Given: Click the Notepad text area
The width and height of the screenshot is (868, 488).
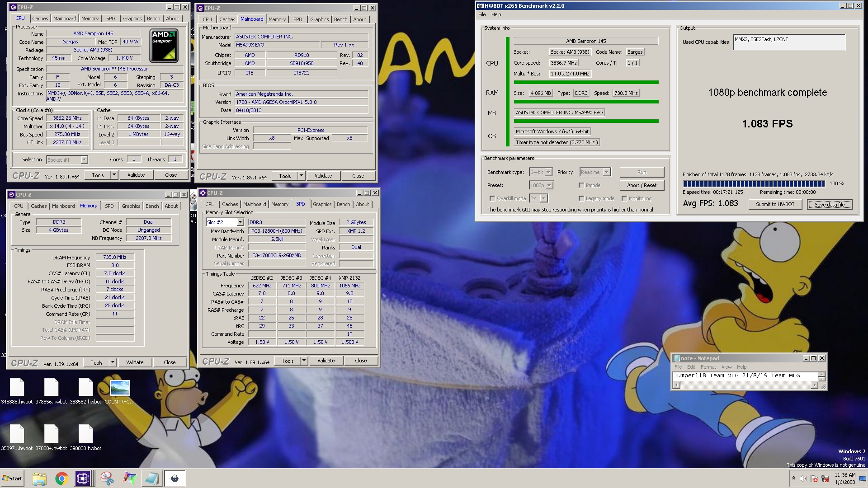Looking at the screenshot, I should tap(745, 376).
